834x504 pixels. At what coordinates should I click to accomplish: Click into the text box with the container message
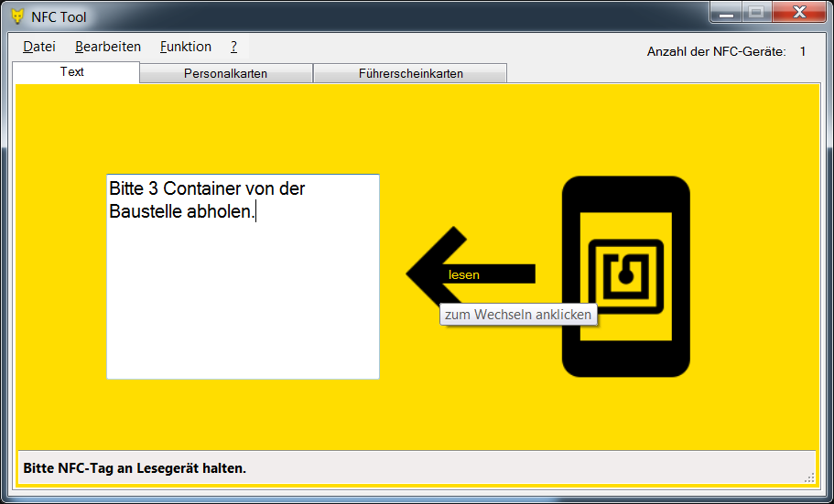[x=243, y=293]
